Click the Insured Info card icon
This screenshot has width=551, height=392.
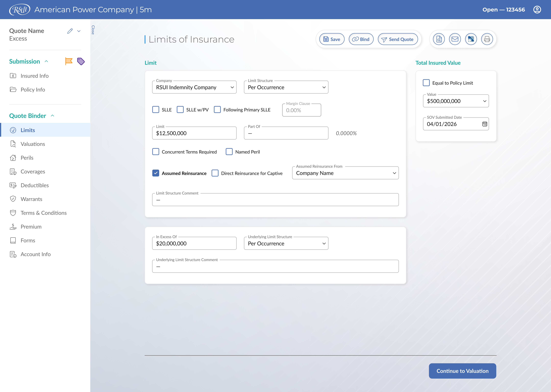coord(13,76)
